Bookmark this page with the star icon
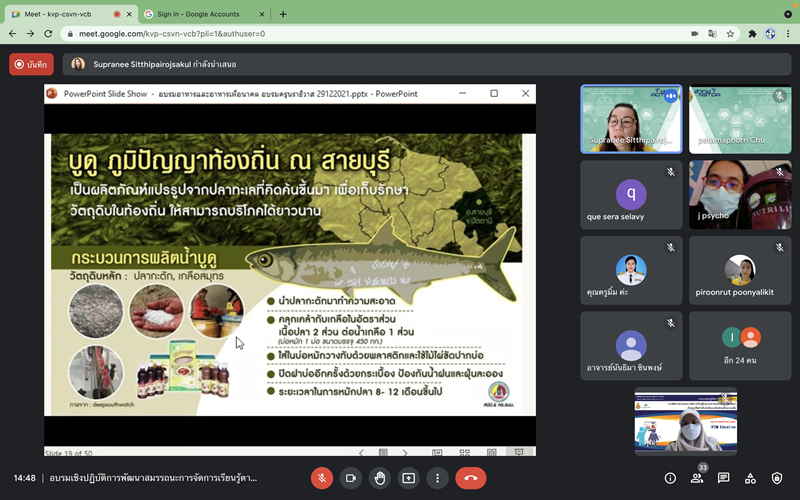This screenshot has width=800, height=500. 731,33
